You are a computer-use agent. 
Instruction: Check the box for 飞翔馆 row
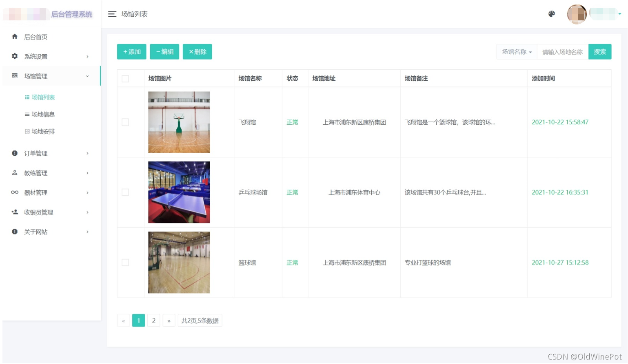click(x=125, y=122)
